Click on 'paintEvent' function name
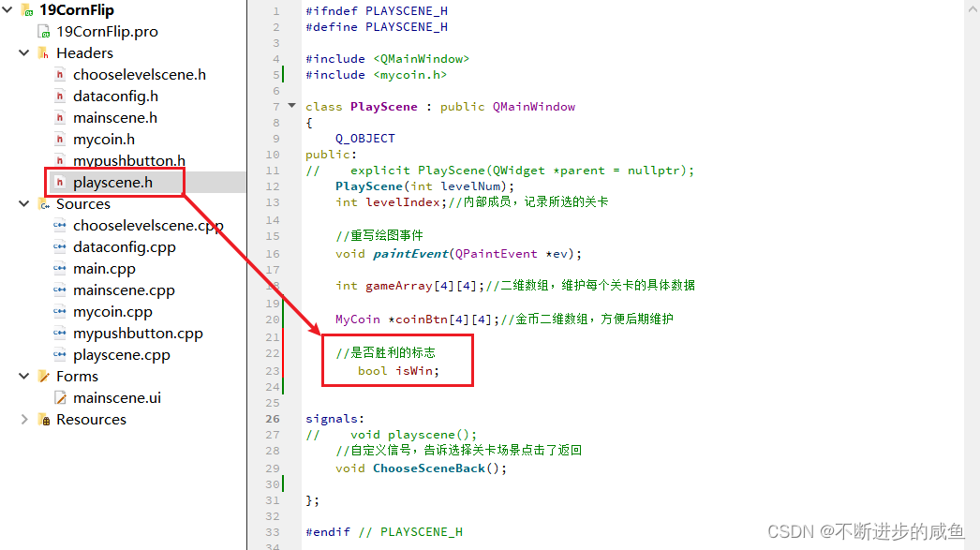Screen dimensions: 980x550 coord(410,254)
